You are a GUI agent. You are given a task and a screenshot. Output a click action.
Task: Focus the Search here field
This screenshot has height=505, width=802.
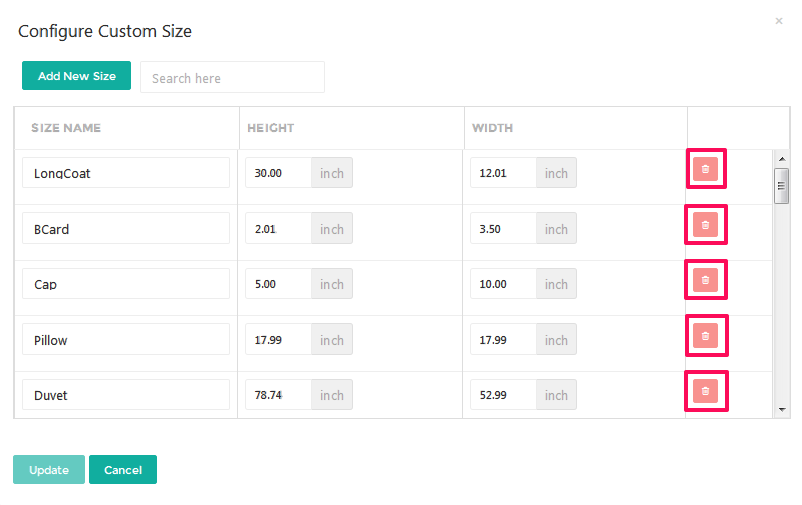tap(232, 77)
